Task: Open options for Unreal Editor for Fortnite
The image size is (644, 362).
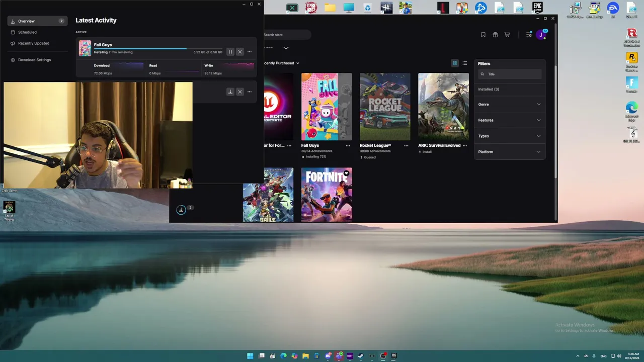Action: pyautogui.click(x=289, y=146)
